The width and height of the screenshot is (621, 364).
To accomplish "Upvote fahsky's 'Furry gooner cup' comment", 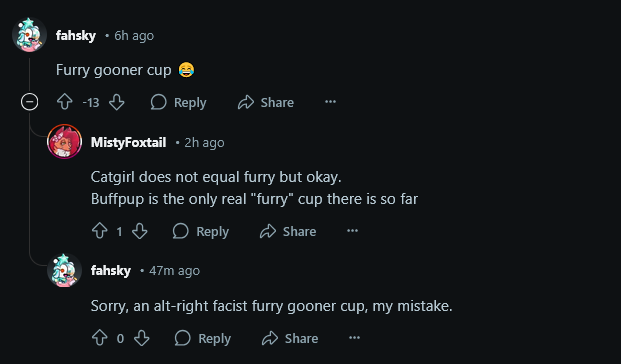I will [x=65, y=102].
